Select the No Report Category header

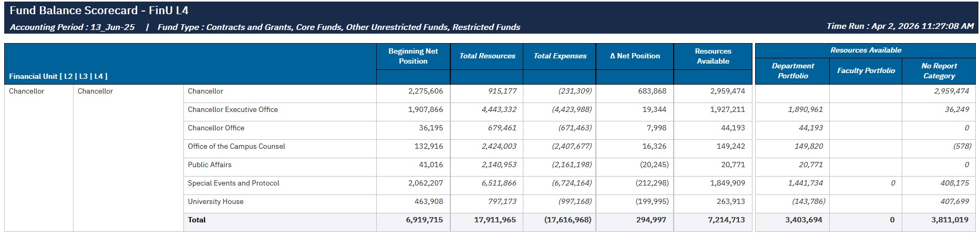pos(938,70)
